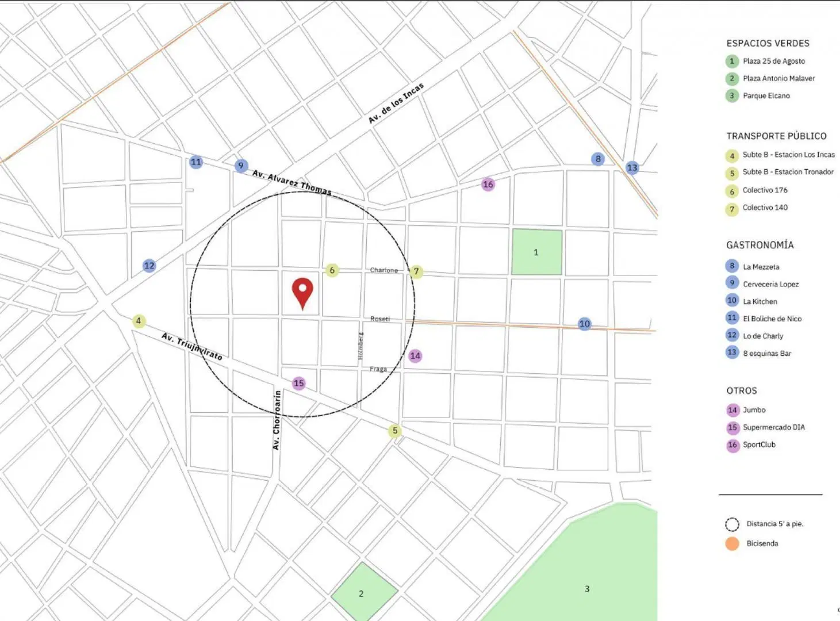Click legend badge 2 for Plaza Antonio Malaver
Viewport: 840px width, 621px height.
click(x=732, y=78)
